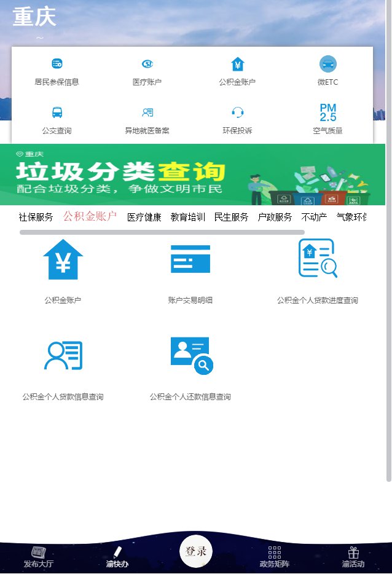The image size is (392, 574).
Task: Click the 重庆 city title
Action: (34, 17)
